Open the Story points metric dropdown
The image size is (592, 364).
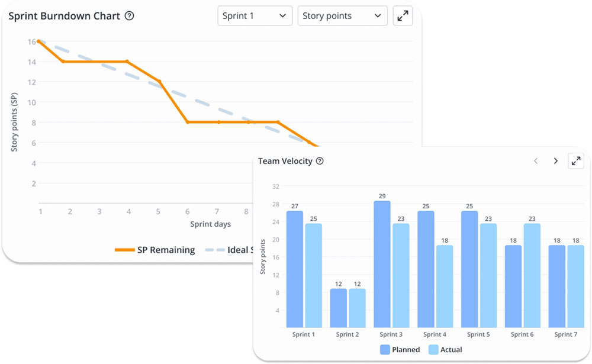pos(342,16)
